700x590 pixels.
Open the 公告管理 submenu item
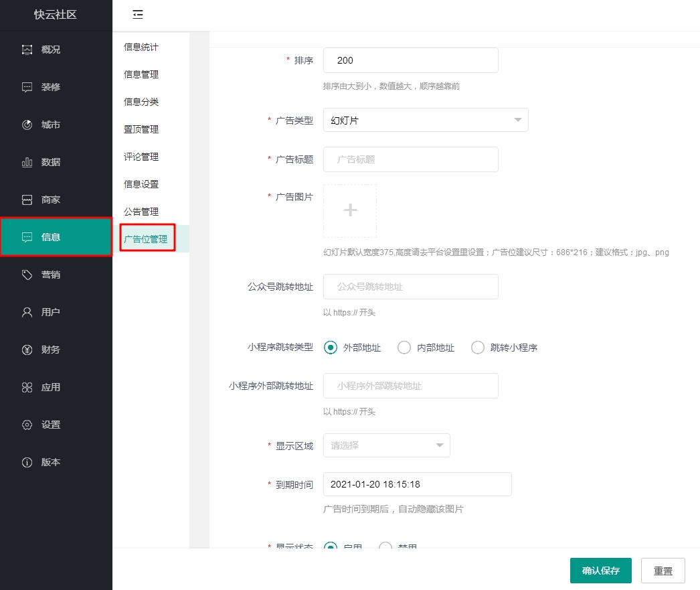[141, 212]
